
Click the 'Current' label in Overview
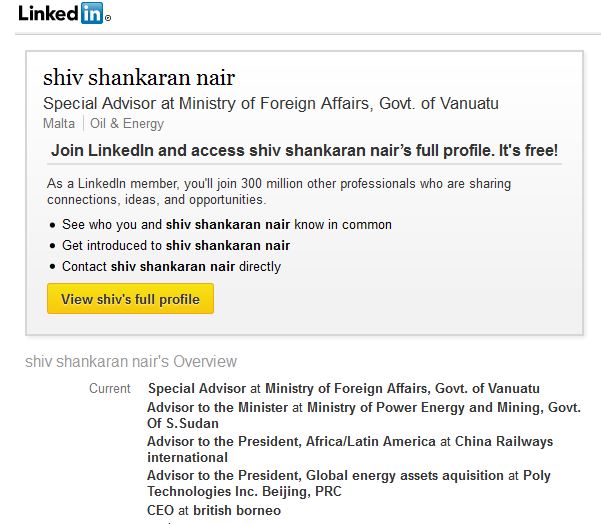[109, 389]
